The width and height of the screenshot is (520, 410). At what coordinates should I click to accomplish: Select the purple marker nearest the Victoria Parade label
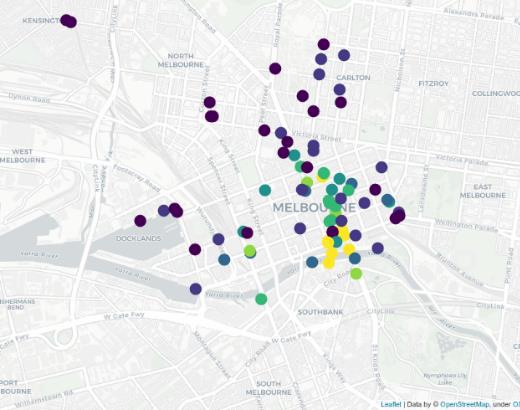tap(382, 167)
